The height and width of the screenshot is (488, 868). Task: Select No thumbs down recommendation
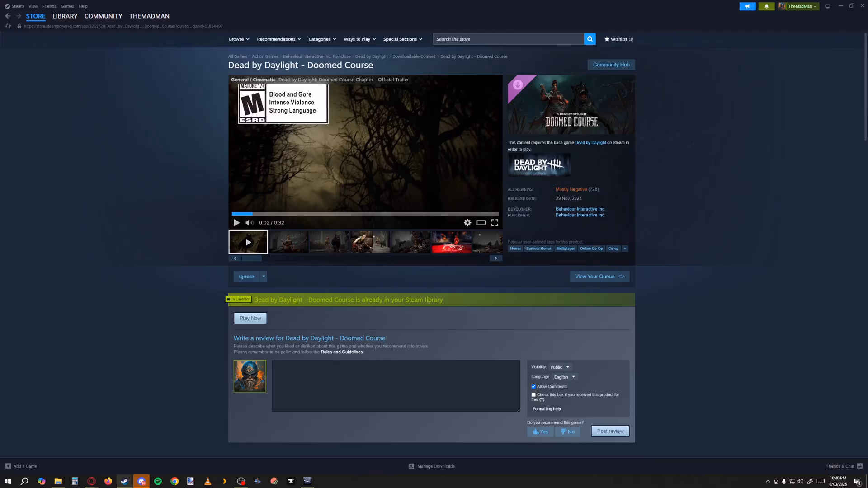tap(567, 432)
